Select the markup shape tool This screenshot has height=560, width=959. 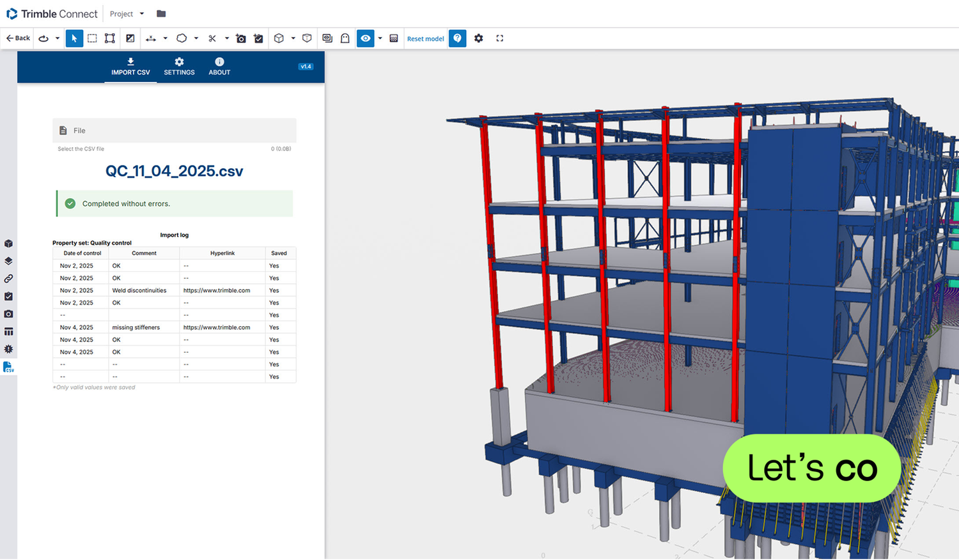(182, 38)
